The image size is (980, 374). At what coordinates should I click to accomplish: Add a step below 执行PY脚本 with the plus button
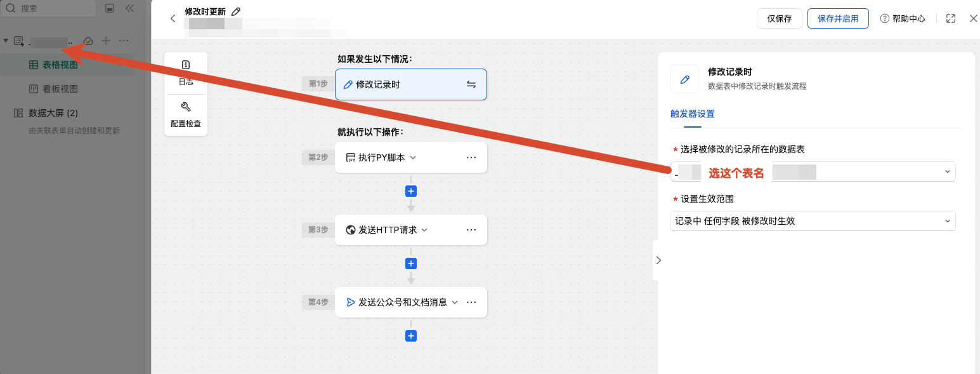(411, 191)
